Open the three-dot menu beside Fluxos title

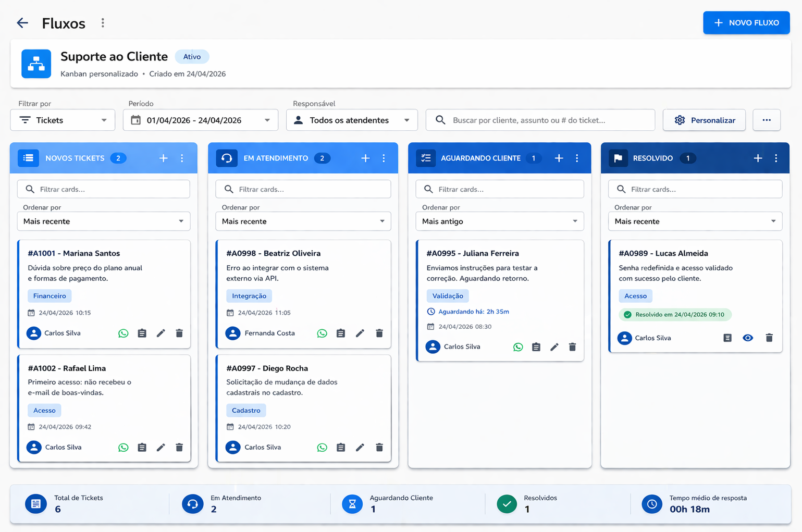[103, 22]
